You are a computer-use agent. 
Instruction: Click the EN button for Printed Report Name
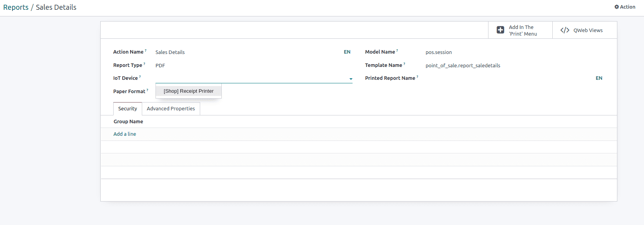coord(599,78)
